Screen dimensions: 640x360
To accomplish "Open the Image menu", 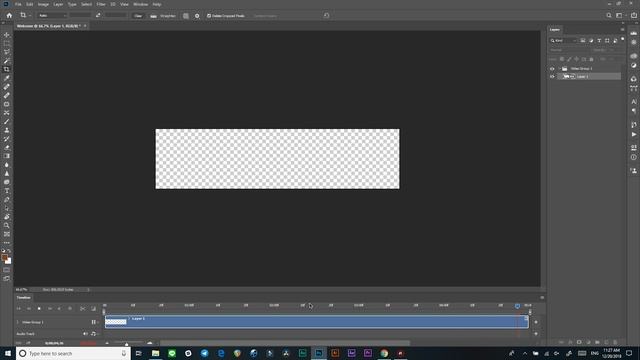I will [43, 4].
